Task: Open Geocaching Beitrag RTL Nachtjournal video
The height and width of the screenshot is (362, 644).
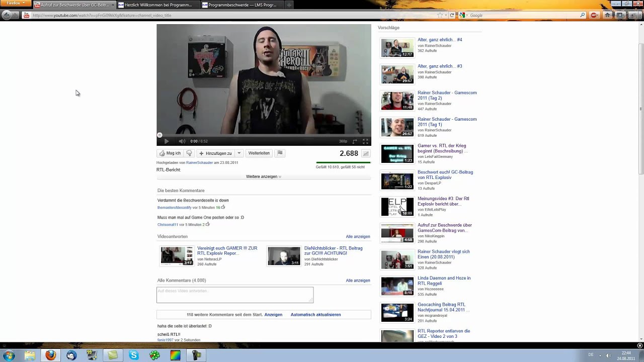Action: (443, 308)
